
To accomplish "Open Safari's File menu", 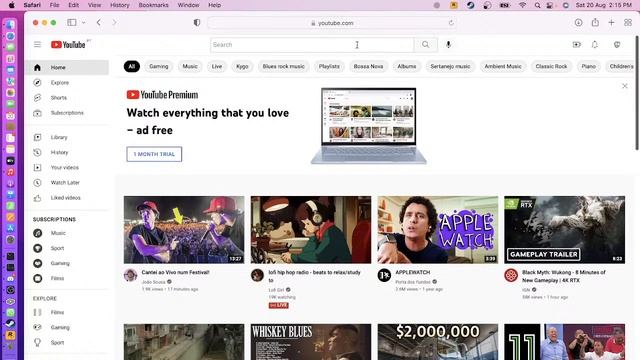I will pyautogui.click(x=54, y=5).
